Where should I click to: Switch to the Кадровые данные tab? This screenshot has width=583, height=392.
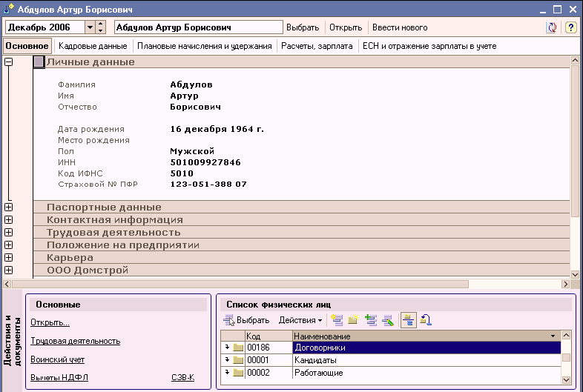point(93,46)
